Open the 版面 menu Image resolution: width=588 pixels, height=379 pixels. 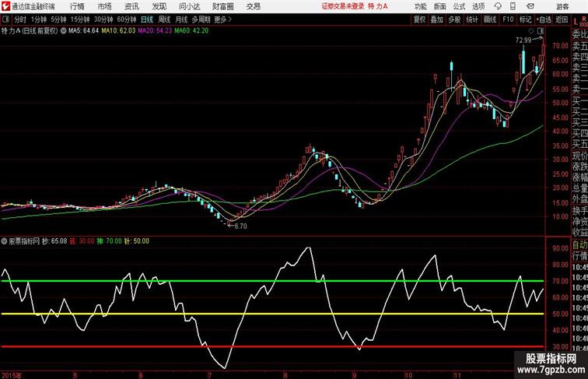(x=440, y=6)
